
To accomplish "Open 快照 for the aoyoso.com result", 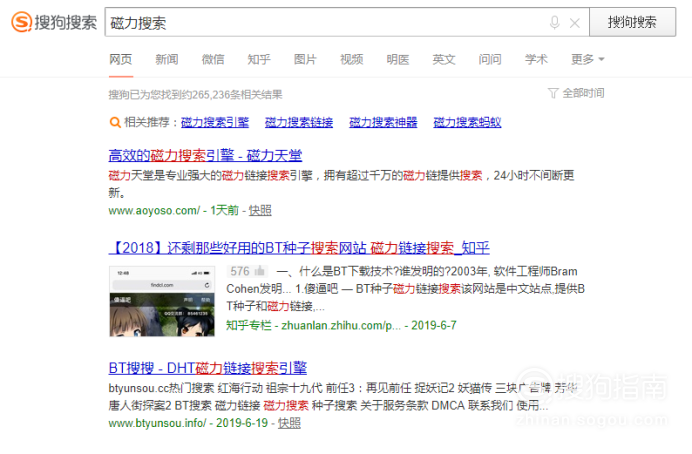I will click(x=260, y=210).
